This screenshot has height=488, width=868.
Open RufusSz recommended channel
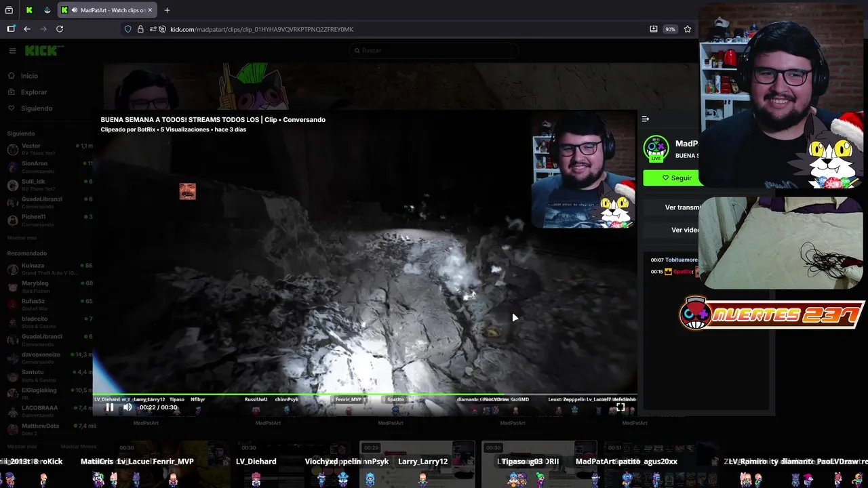(x=49, y=304)
